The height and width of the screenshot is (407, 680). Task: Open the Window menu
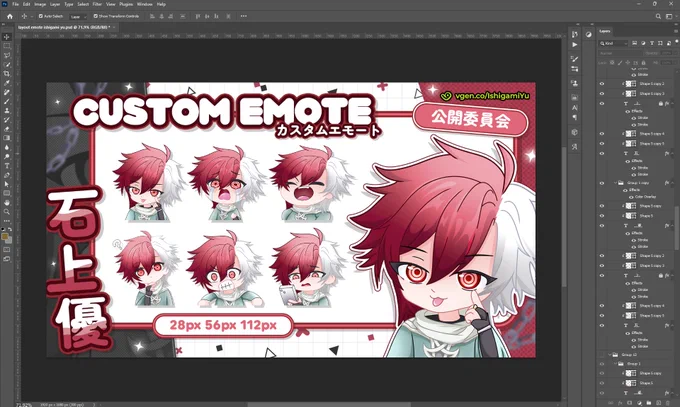(144, 4)
